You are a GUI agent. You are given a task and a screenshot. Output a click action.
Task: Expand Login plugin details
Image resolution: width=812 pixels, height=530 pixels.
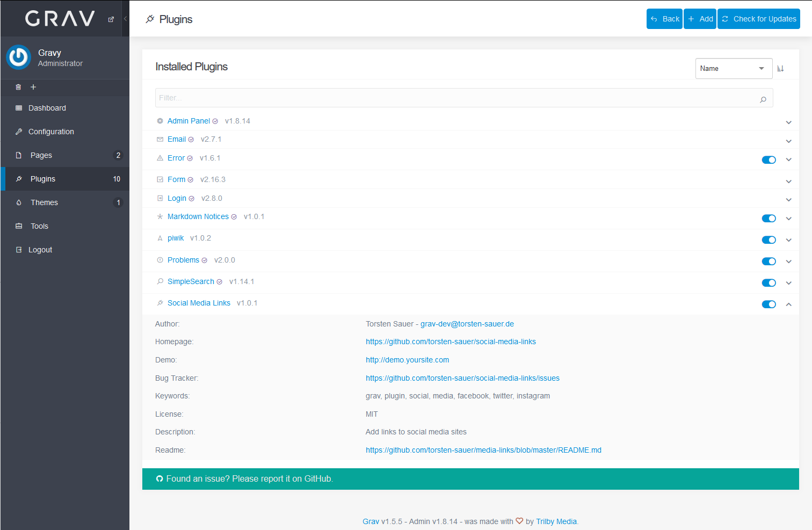pos(789,200)
